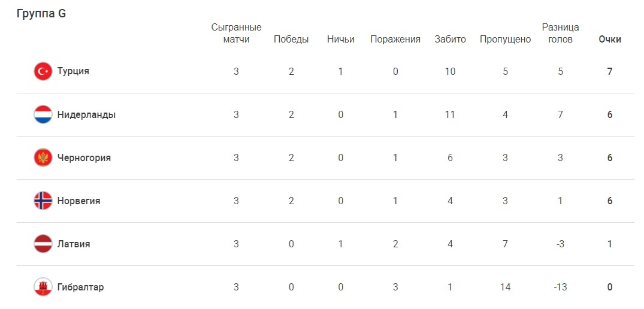
Task: Click Turkey's points value 7
Action: point(609,71)
